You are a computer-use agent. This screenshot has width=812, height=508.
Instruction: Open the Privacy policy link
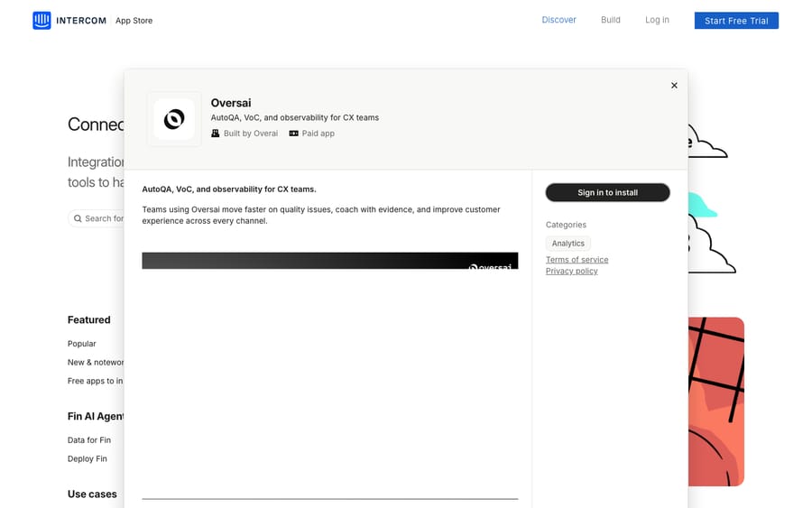click(x=572, y=271)
